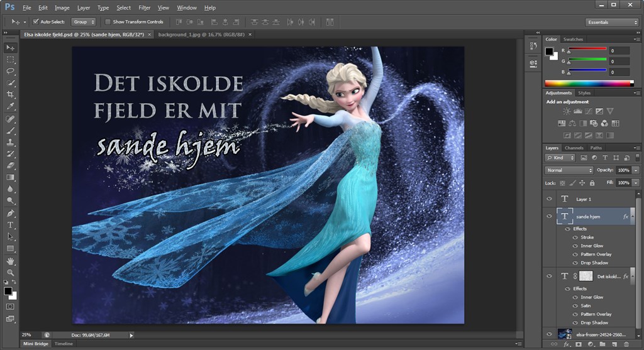The height and width of the screenshot is (350, 644).
Task: Open the Auto-Select Group dropdown
Action: (84, 22)
